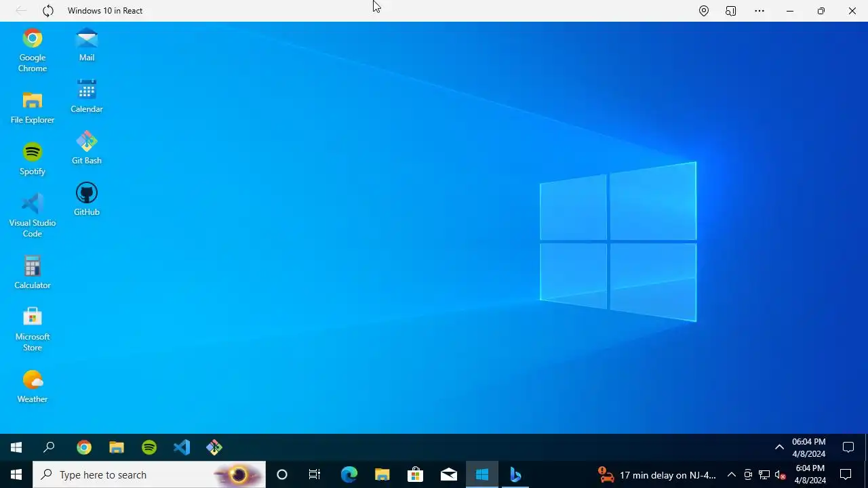Focus the 'Type here to search' box
The image size is (868, 488).
point(149,474)
